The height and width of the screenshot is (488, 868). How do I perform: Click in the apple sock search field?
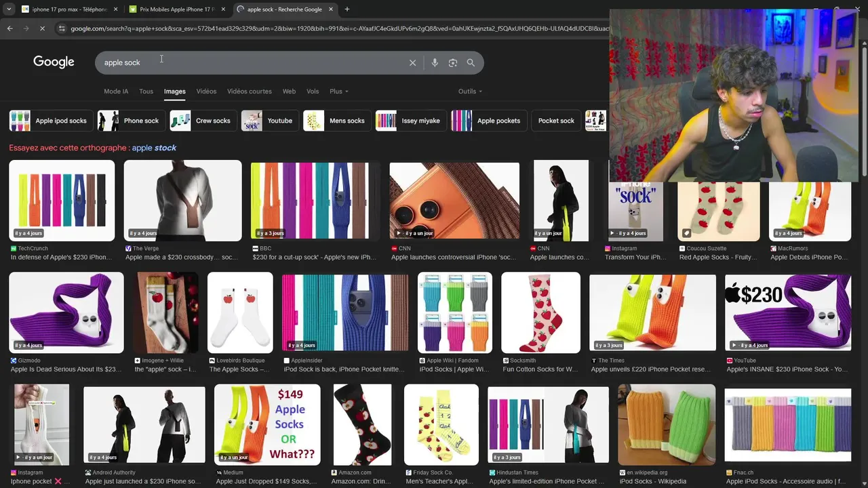pos(251,62)
